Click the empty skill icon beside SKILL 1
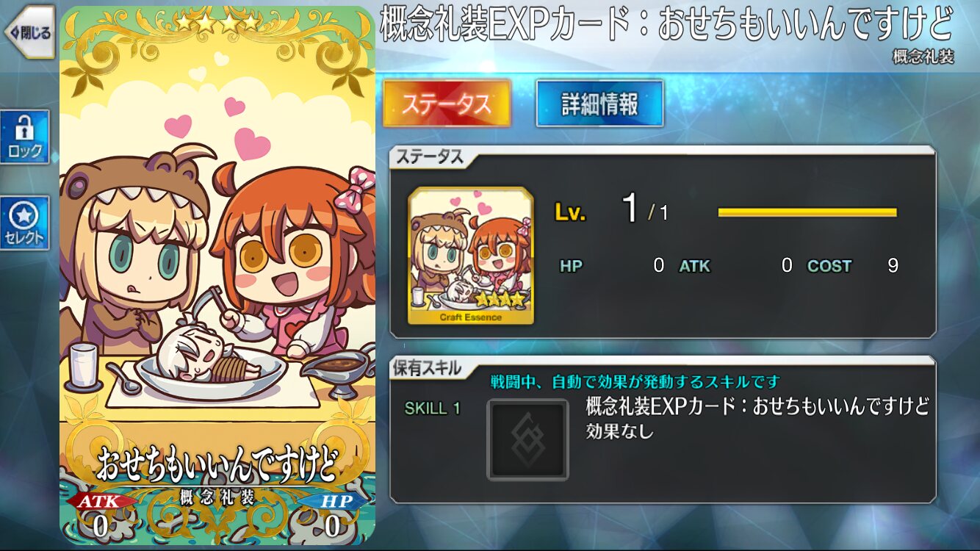 [x=528, y=439]
